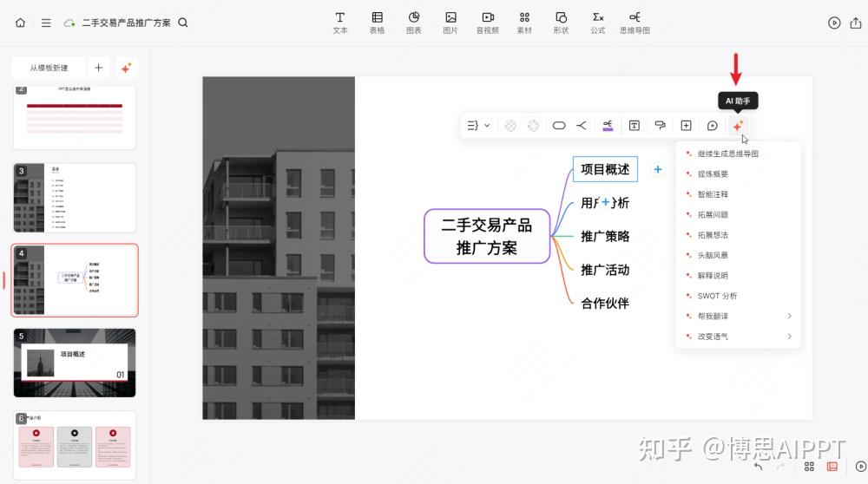This screenshot has height=484, width=868.
Task: Add child node with plus beside 项目概述
Action: coord(658,169)
